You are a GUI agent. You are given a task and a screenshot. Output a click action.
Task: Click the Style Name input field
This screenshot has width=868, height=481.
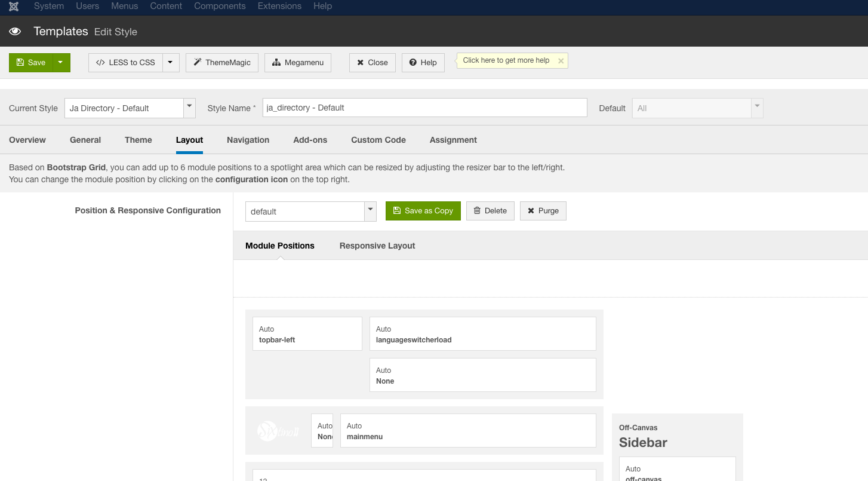tap(424, 108)
